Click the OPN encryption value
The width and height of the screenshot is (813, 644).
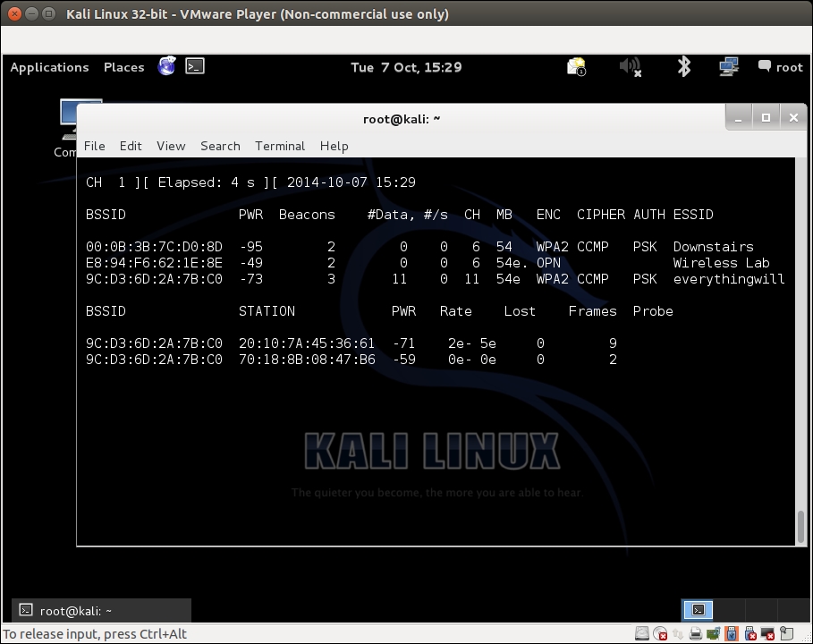(x=548, y=262)
